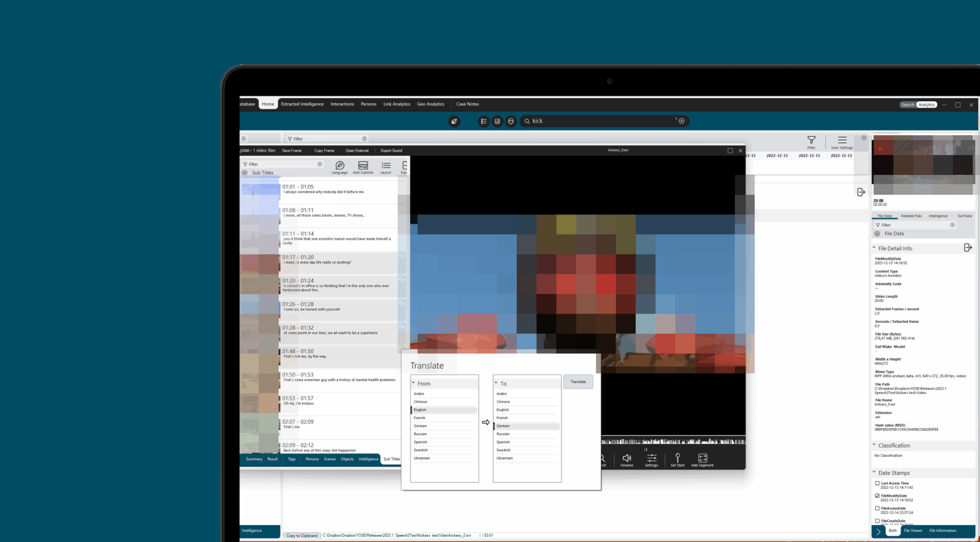Check the Last Access Time checkbox
Screen dimensions: 980x542
click(877, 483)
